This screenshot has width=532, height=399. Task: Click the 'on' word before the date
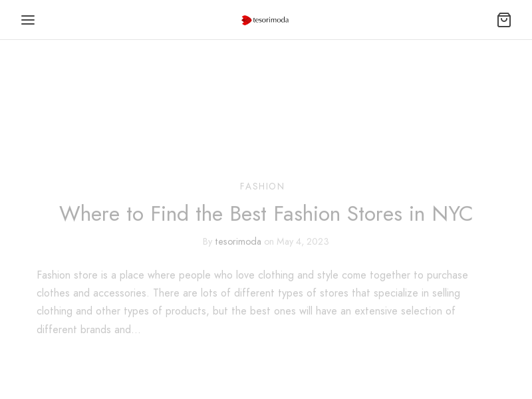(x=269, y=241)
